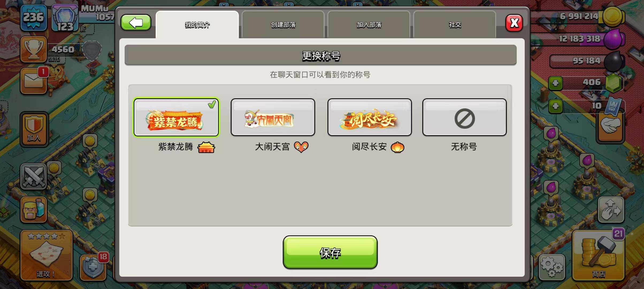Tap the shield-plus icon with badge 18
644x289 pixels.
point(93,267)
